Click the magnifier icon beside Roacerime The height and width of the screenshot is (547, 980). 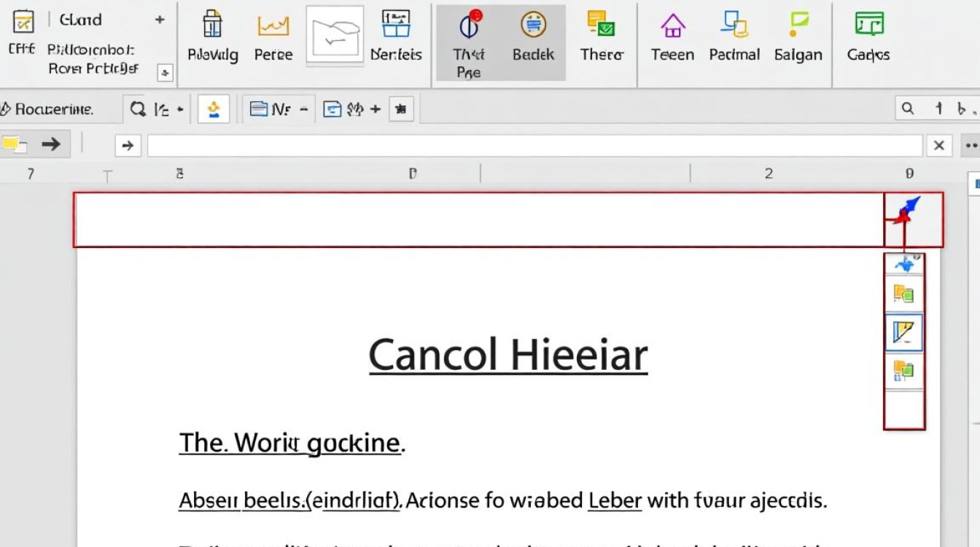pyautogui.click(x=138, y=109)
